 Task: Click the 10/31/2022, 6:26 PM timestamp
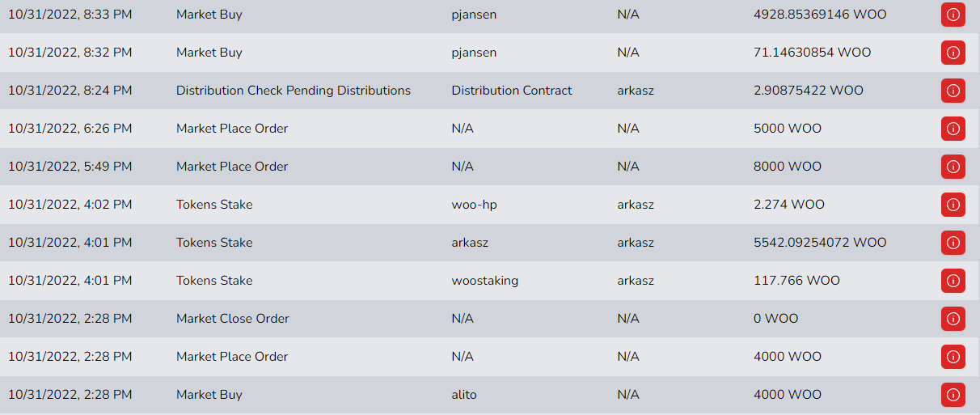(x=70, y=129)
